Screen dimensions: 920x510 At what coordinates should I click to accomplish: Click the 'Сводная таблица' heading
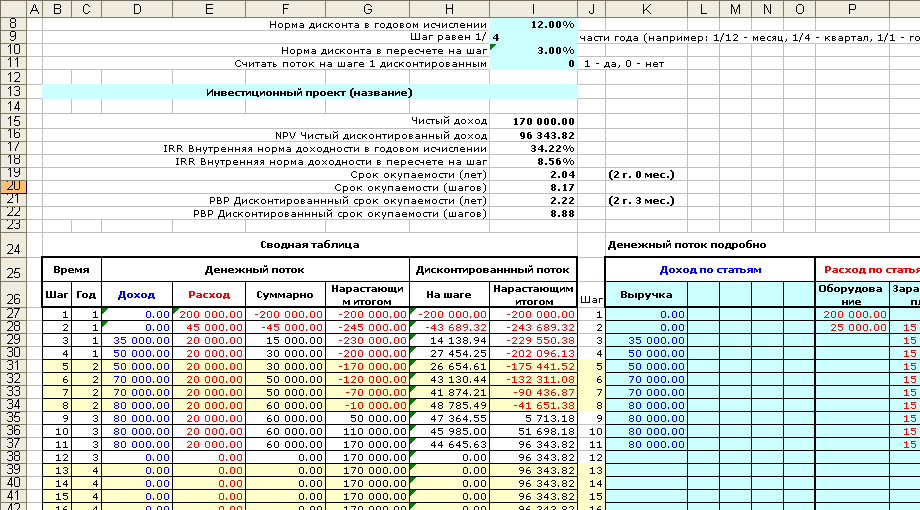[x=310, y=245]
